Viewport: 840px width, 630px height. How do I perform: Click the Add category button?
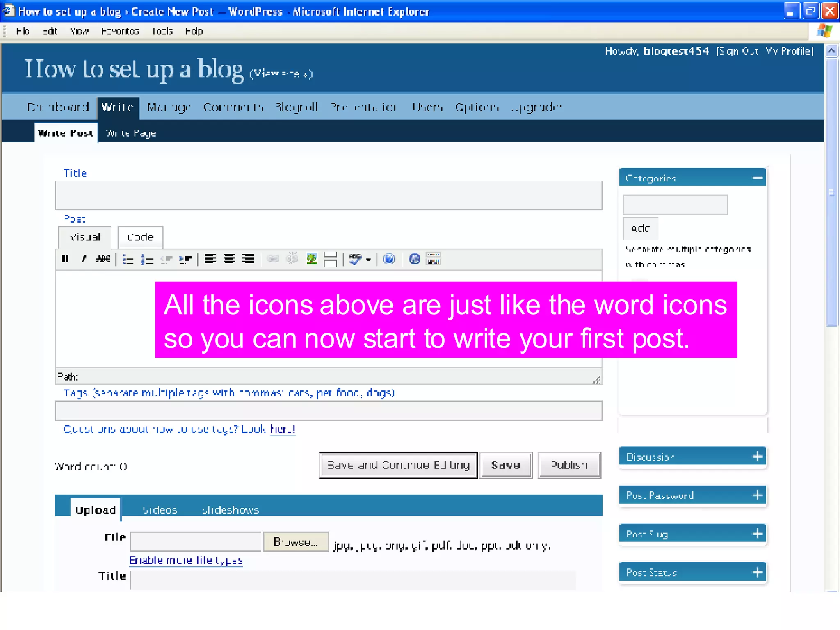tap(640, 228)
